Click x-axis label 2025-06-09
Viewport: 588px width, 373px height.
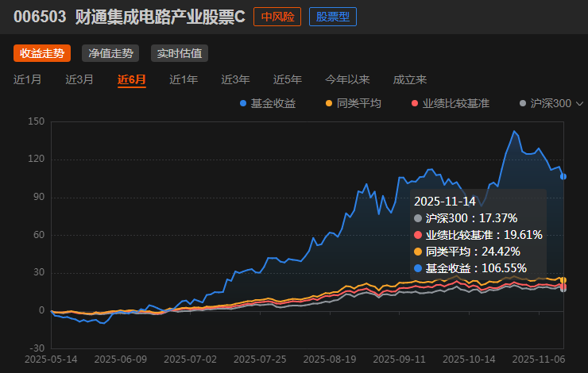(121, 360)
